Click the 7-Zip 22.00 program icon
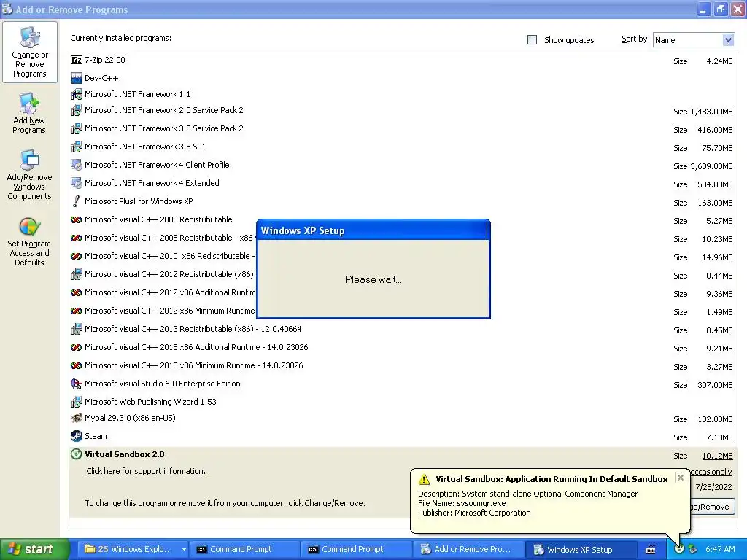This screenshot has height=560, width=747. [x=76, y=60]
